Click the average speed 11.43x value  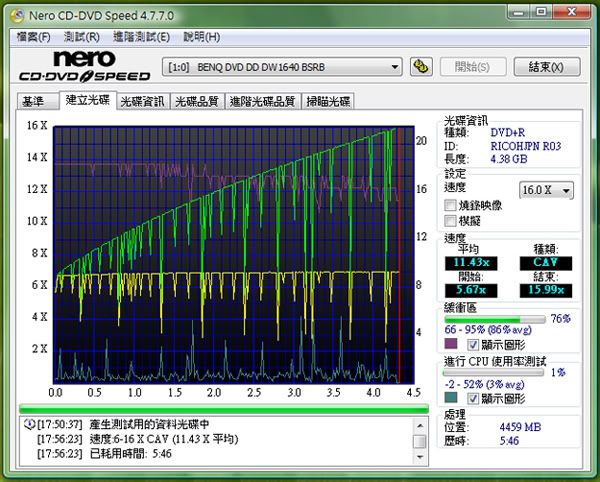tap(471, 263)
